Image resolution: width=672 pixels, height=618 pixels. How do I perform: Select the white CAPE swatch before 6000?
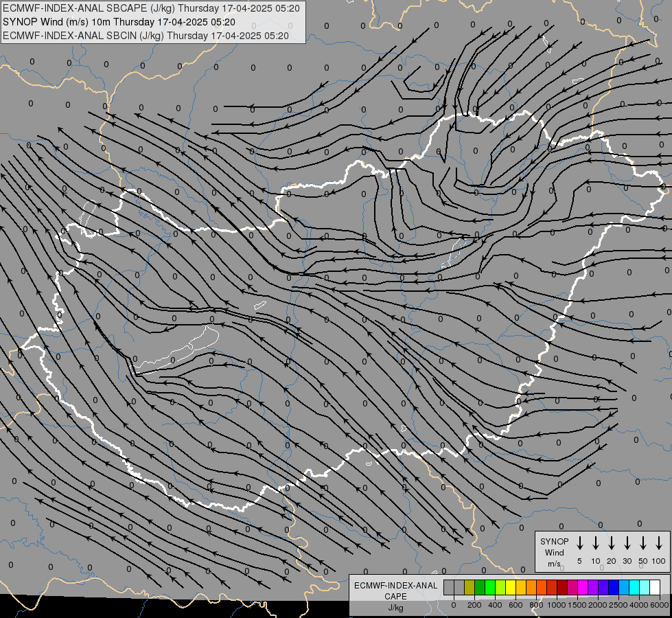656,587
